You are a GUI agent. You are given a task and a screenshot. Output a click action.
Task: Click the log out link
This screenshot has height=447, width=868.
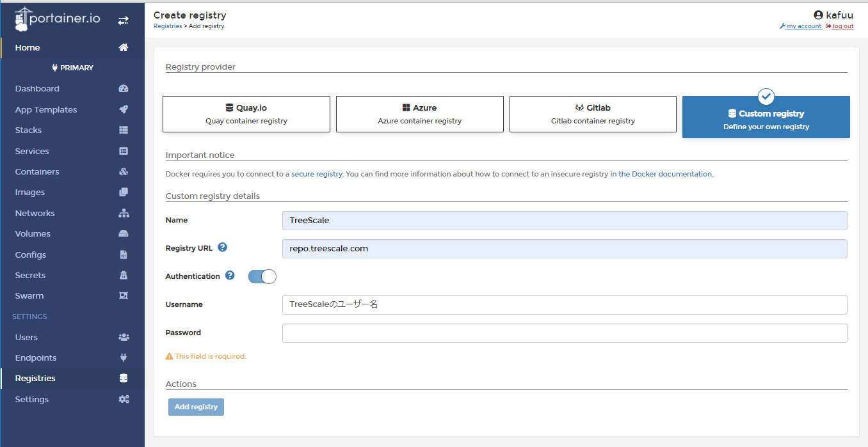pyautogui.click(x=839, y=26)
